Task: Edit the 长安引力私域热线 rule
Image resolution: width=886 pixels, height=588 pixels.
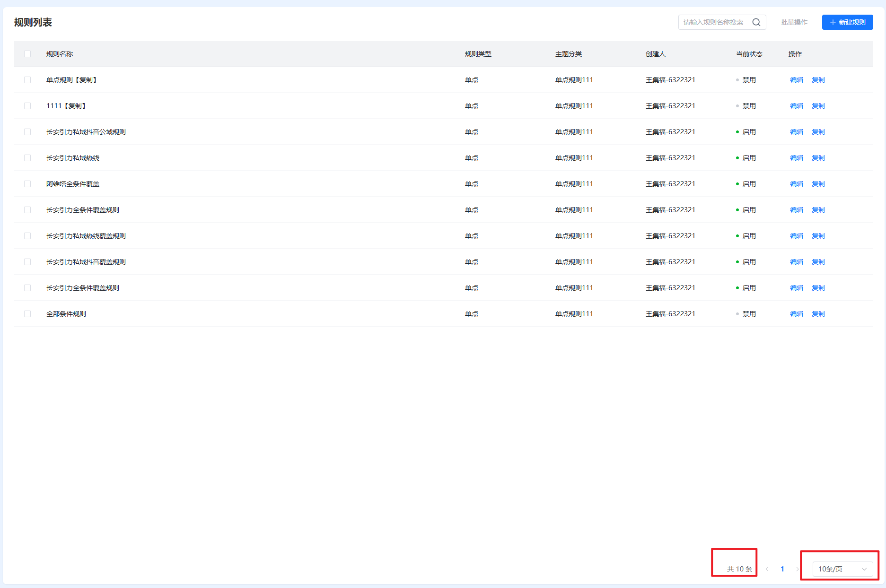Action: 796,158
